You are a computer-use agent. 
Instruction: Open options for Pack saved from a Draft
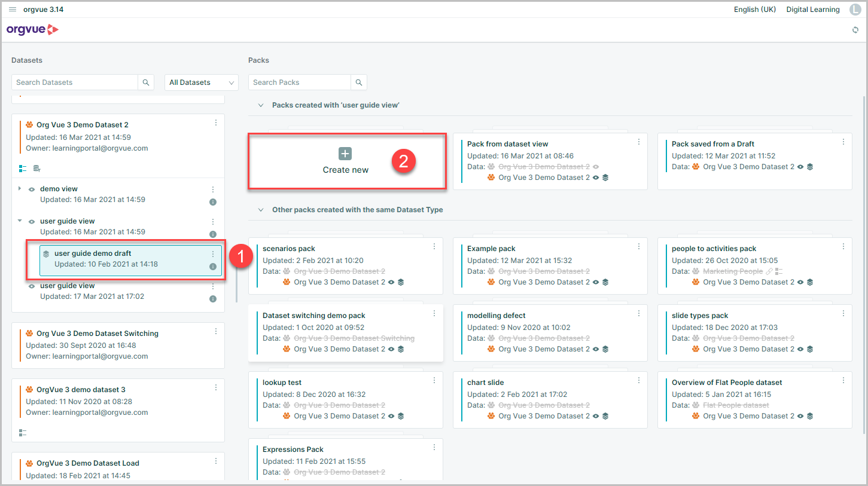pyautogui.click(x=843, y=142)
